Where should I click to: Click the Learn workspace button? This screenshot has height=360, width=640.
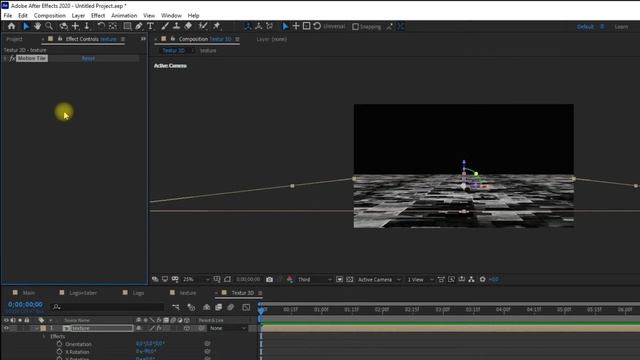[621, 27]
